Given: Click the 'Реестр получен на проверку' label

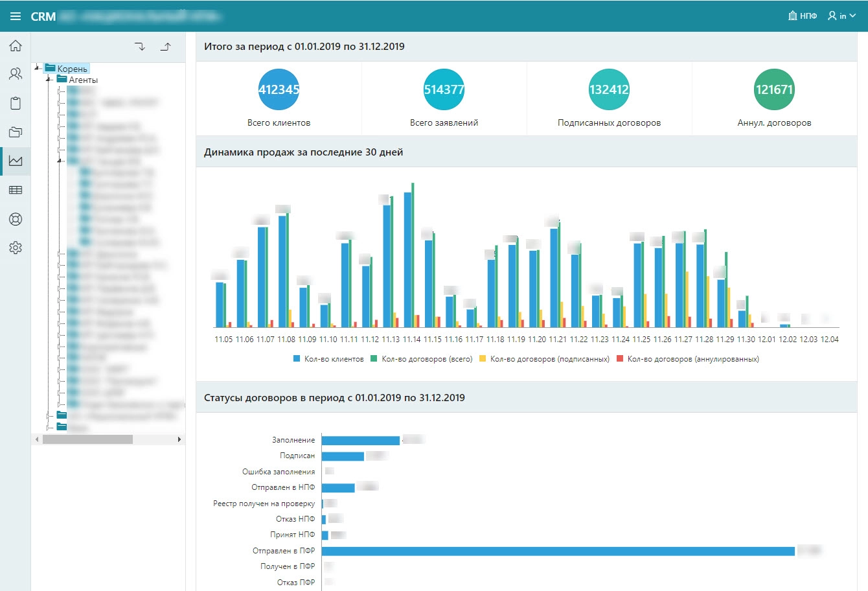Looking at the screenshot, I should click(264, 504).
